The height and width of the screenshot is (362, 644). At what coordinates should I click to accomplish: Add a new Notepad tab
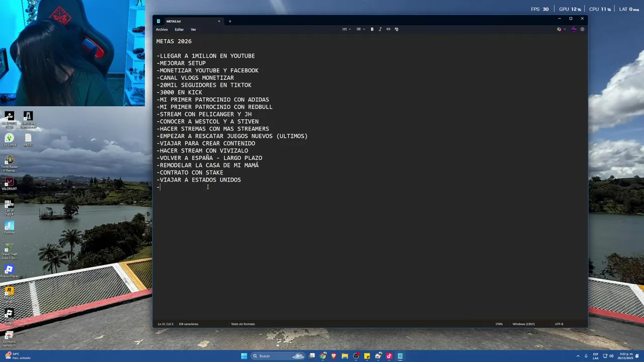pyautogui.click(x=230, y=21)
